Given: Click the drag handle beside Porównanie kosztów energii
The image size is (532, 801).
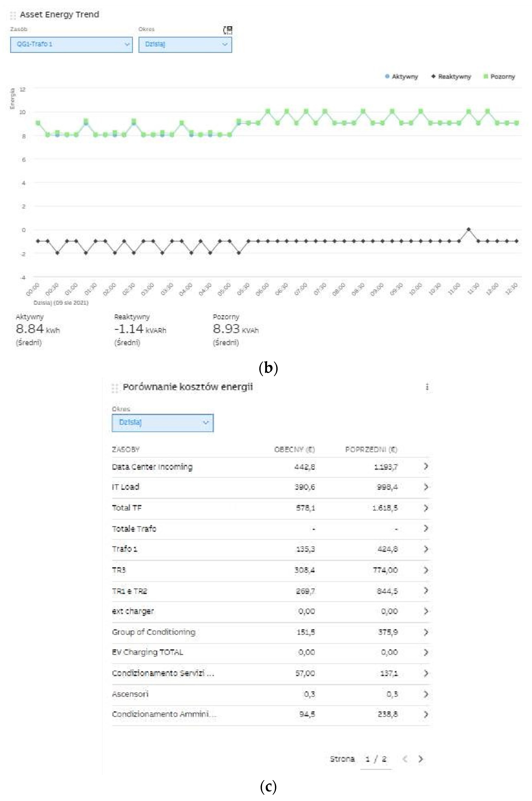Looking at the screenshot, I should 115,388.
